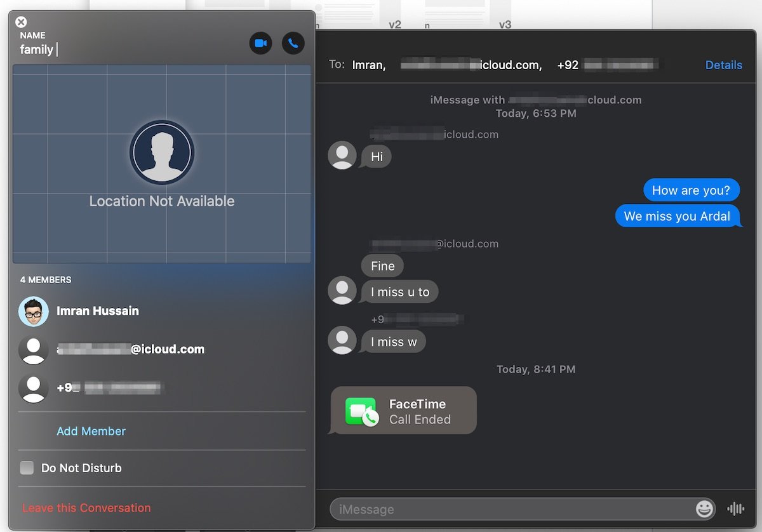Viewport: 762px width, 532px height.
Task: Close the group details popover
Action: pyautogui.click(x=21, y=22)
